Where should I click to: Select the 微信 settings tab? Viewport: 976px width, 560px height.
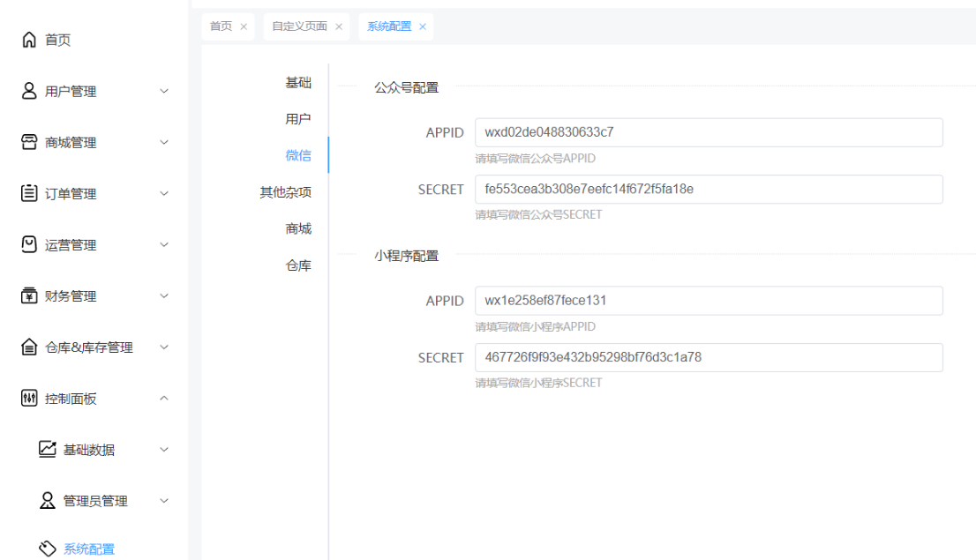click(298, 155)
